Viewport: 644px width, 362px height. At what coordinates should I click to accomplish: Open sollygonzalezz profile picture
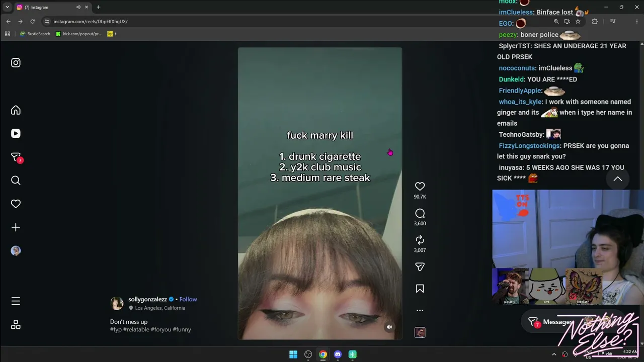[117, 303]
